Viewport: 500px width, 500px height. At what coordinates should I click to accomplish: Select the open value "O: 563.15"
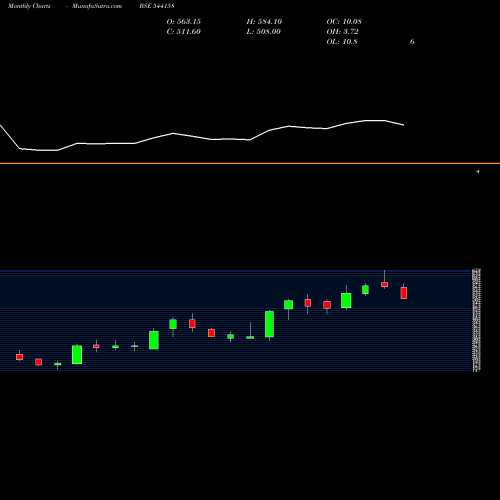tap(184, 22)
